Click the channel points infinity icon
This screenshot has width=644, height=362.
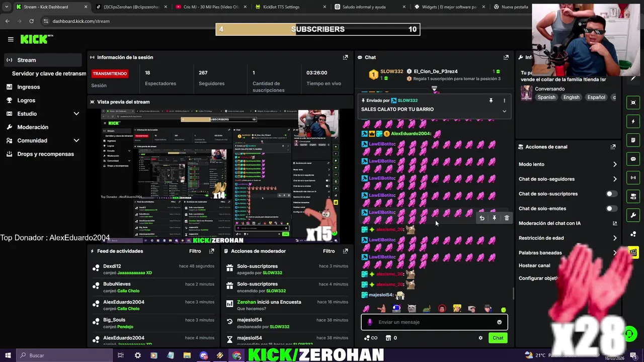tap(370, 338)
